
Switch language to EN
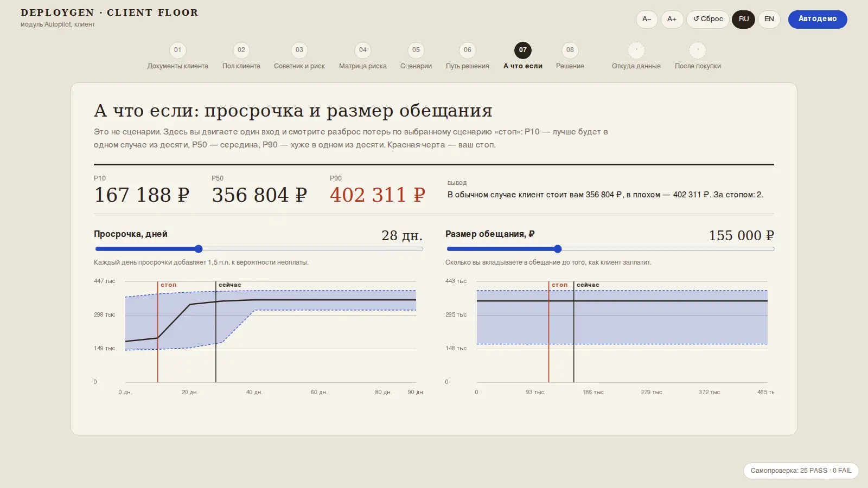[x=769, y=19]
